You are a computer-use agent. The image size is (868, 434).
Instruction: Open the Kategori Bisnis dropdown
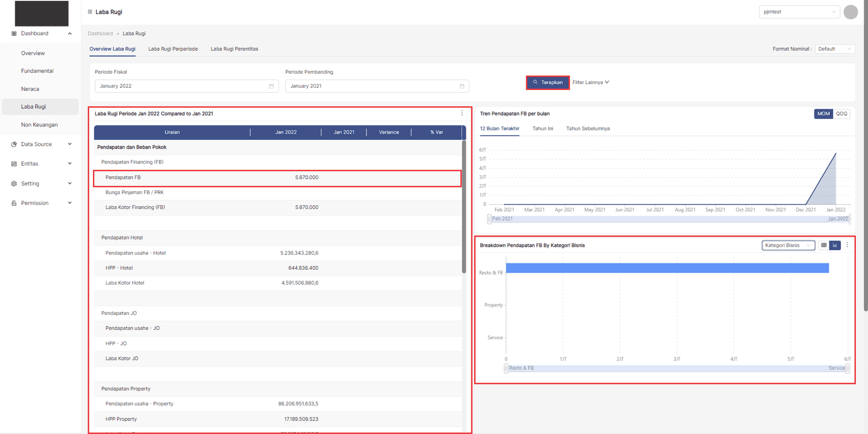pos(788,245)
